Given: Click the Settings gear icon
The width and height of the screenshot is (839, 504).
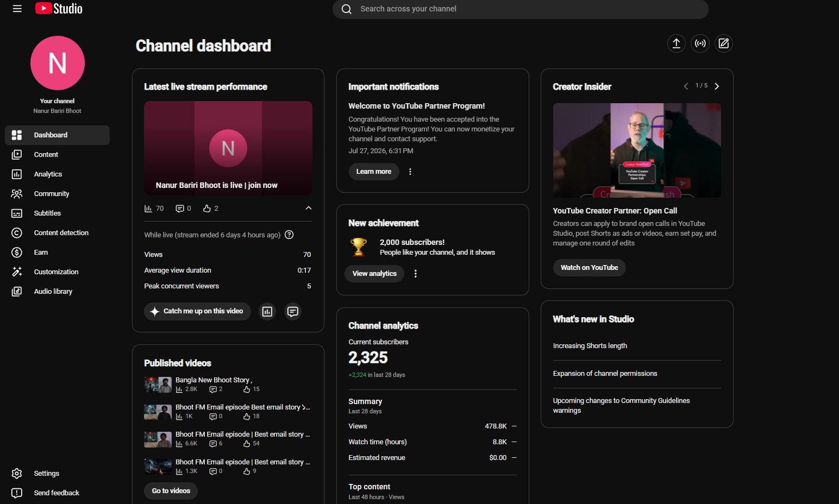Looking at the screenshot, I should (x=17, y=474).
